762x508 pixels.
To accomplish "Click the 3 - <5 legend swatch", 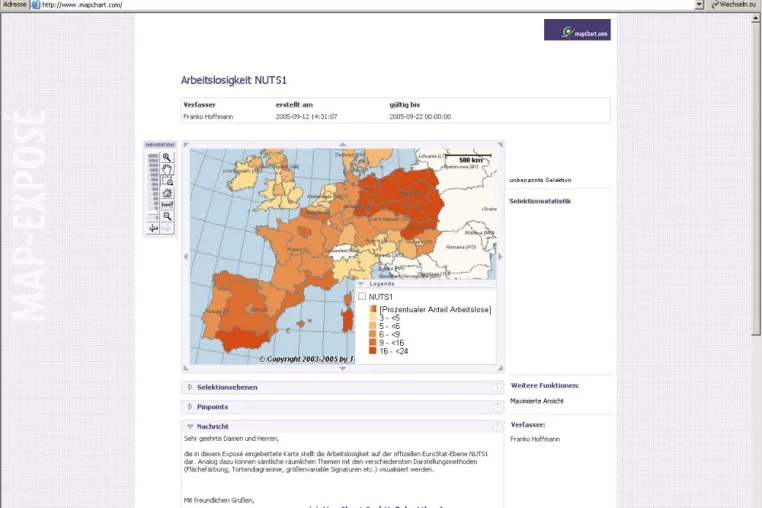I will 372,318.
